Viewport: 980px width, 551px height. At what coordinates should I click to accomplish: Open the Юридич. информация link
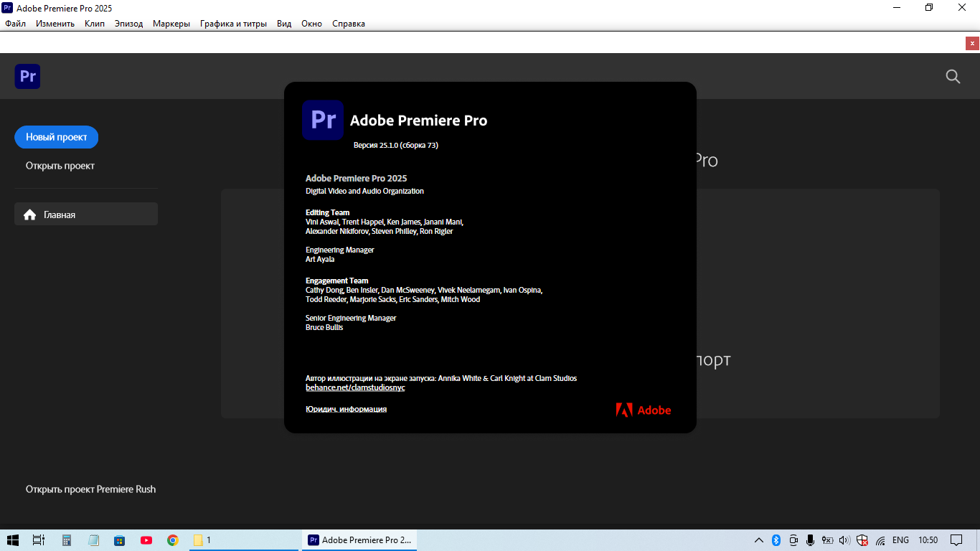pos(347,409)
